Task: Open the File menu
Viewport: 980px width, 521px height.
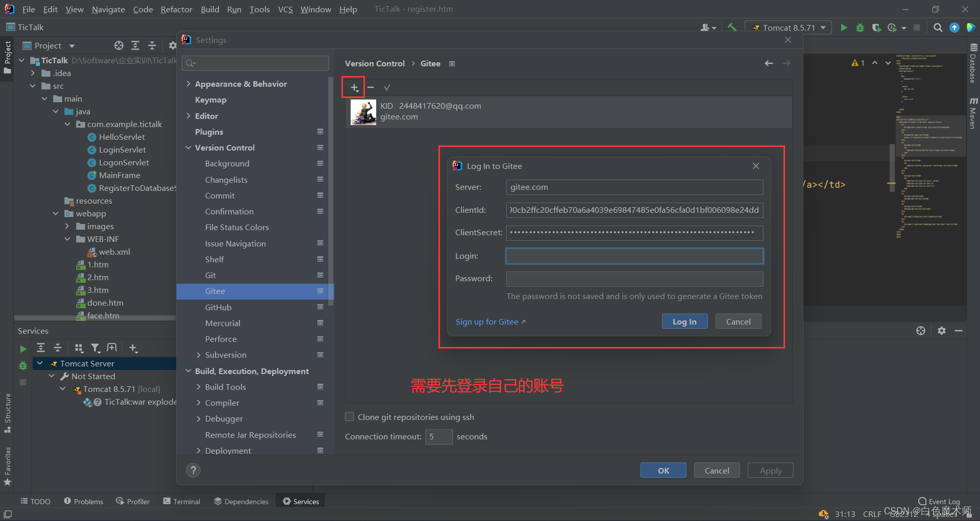Action: point(29,9)
